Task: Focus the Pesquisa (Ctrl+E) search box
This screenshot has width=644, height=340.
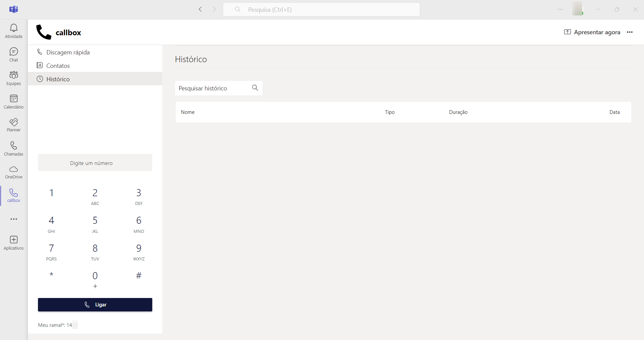Action: coord(321,9)
